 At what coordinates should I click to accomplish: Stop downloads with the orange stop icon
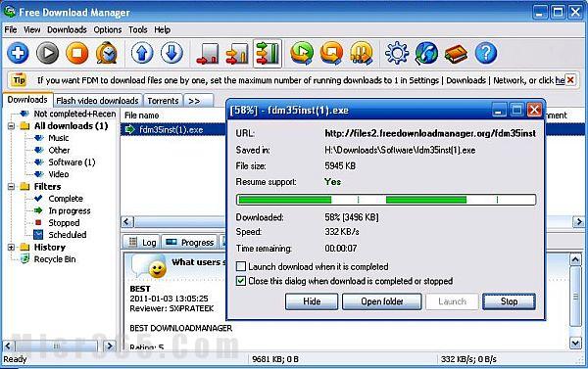coord(76,53)
